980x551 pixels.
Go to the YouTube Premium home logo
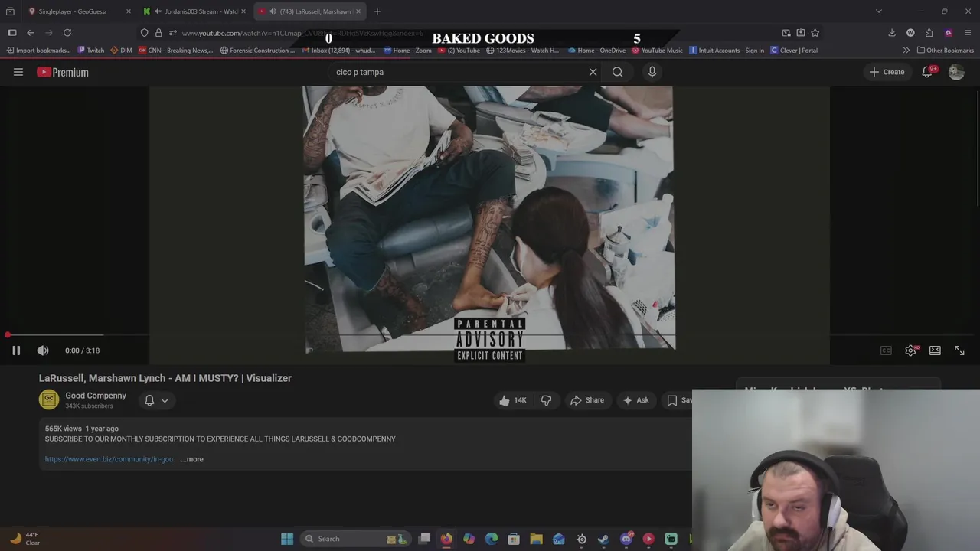point(63,72)
